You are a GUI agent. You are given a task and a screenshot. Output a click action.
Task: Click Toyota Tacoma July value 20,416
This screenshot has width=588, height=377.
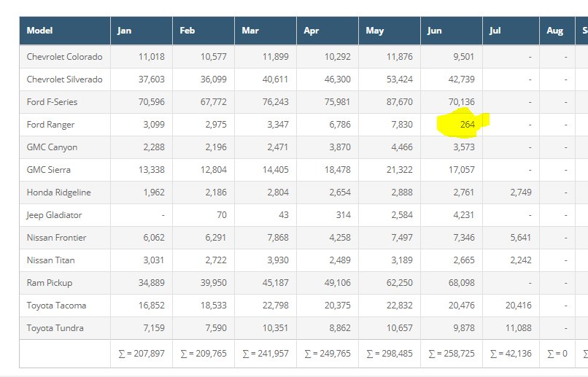pos(519,306)
